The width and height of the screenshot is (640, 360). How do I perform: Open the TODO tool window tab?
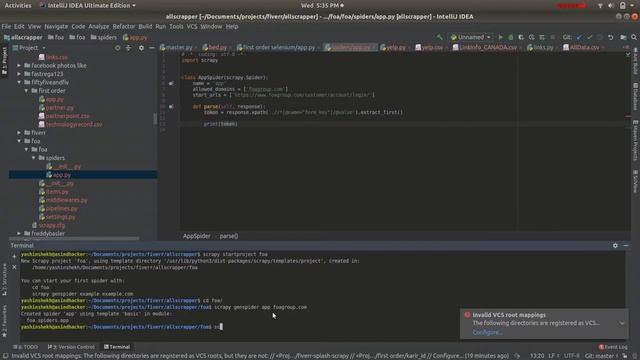(25, 347)
